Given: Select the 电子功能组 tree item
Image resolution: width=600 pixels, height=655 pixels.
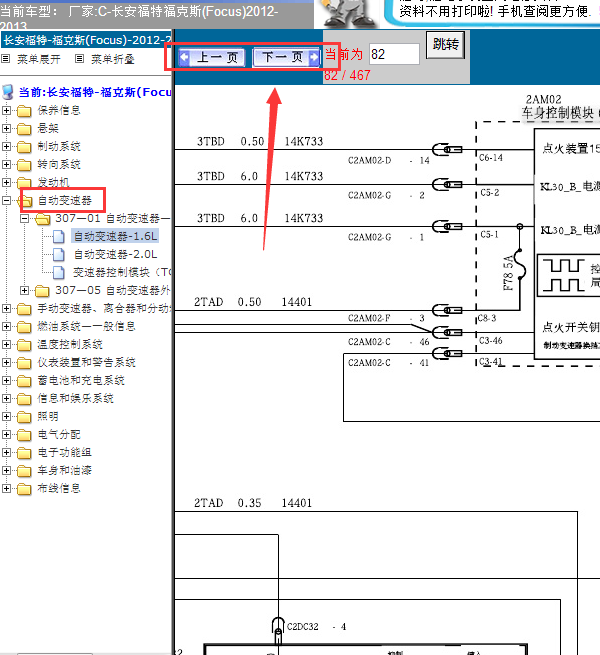Looking at the screenshot, I should pyautogui.click(x=64, y=452).
